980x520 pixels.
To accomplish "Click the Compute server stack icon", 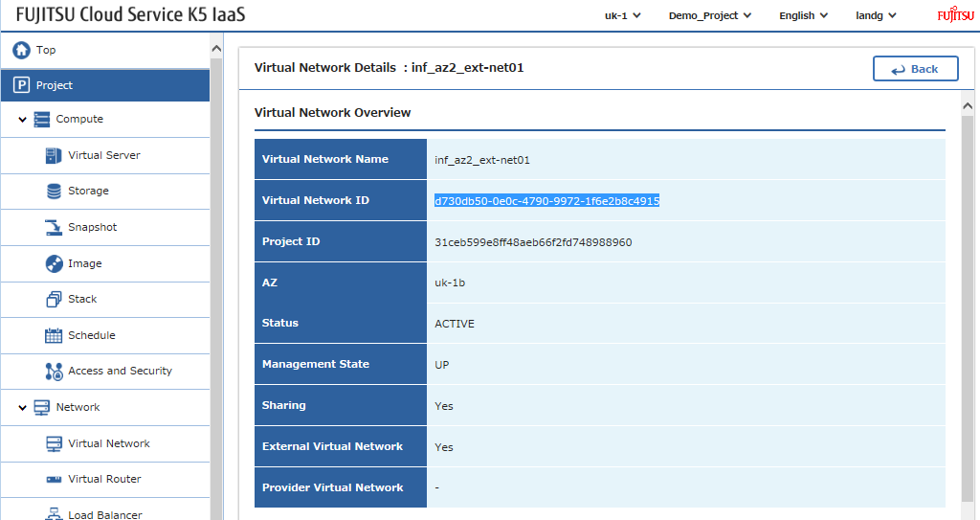I will click(42, 119).
